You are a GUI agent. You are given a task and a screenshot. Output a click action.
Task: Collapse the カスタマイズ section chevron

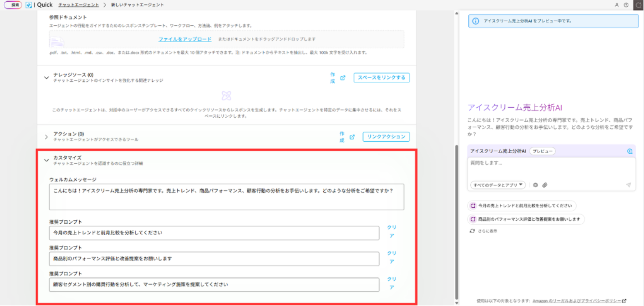(47, 160)
